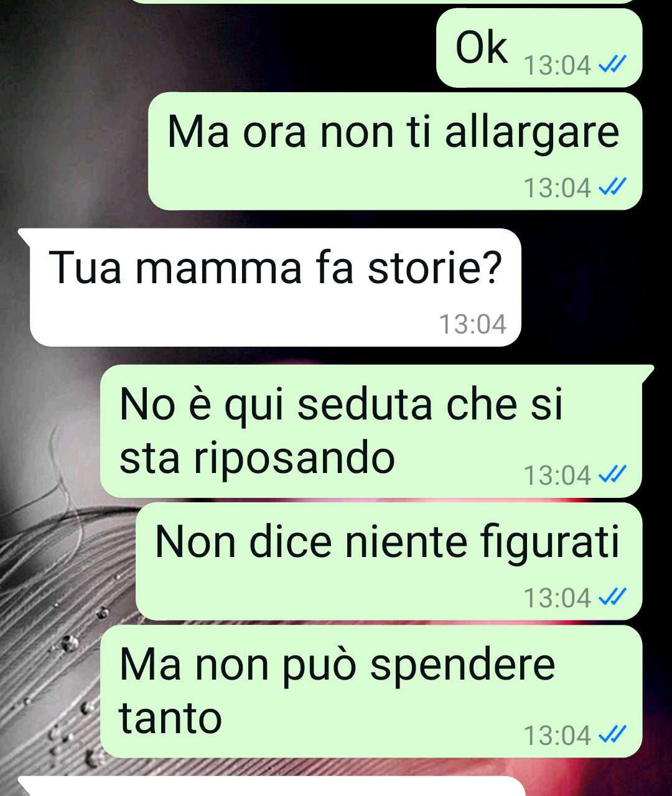Tap the partially visible white bubble at the bottom
Image resolution: width=672 pixels, height=796 pixels.
click(272, 786)
